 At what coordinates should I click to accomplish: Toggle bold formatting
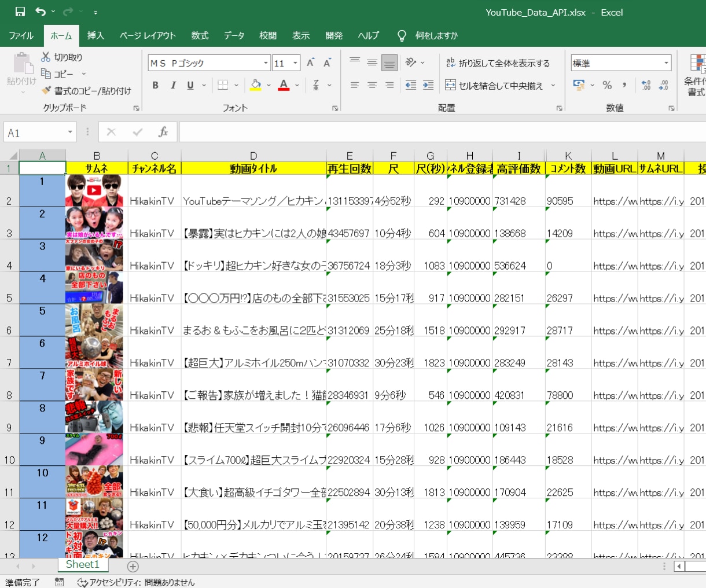[156, 86]
